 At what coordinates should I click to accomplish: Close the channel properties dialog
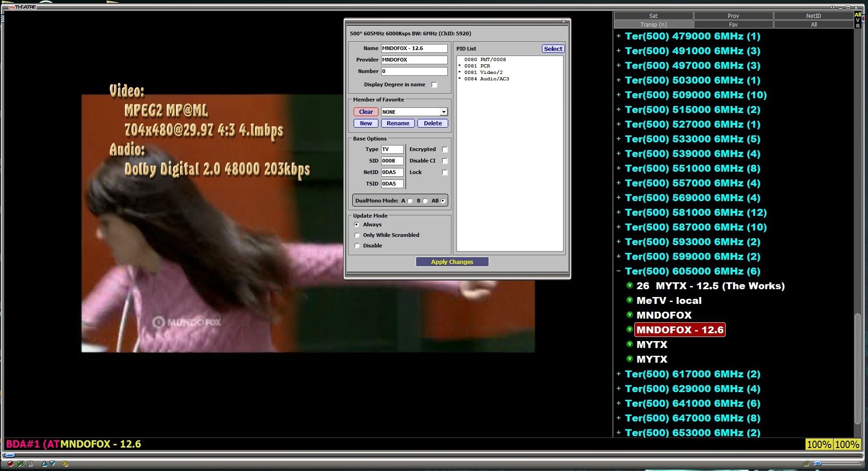pos(564,22)
